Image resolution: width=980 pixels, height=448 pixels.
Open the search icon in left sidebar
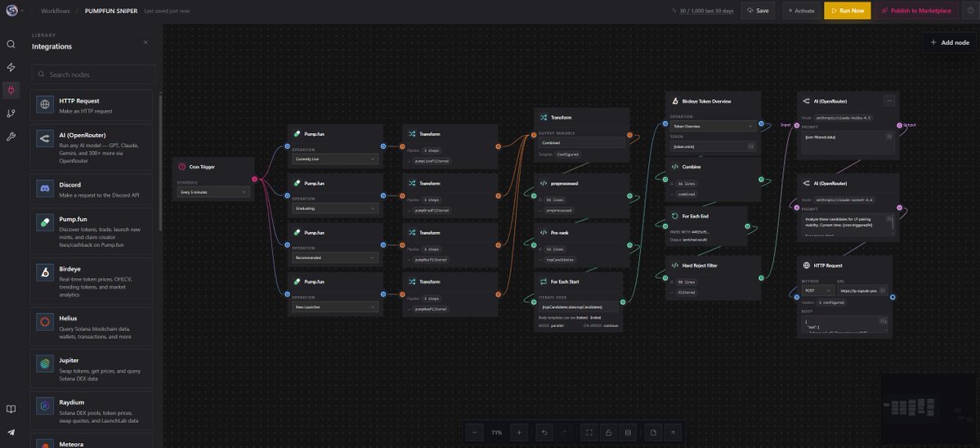pyautogui.click(x=11, y=44)
